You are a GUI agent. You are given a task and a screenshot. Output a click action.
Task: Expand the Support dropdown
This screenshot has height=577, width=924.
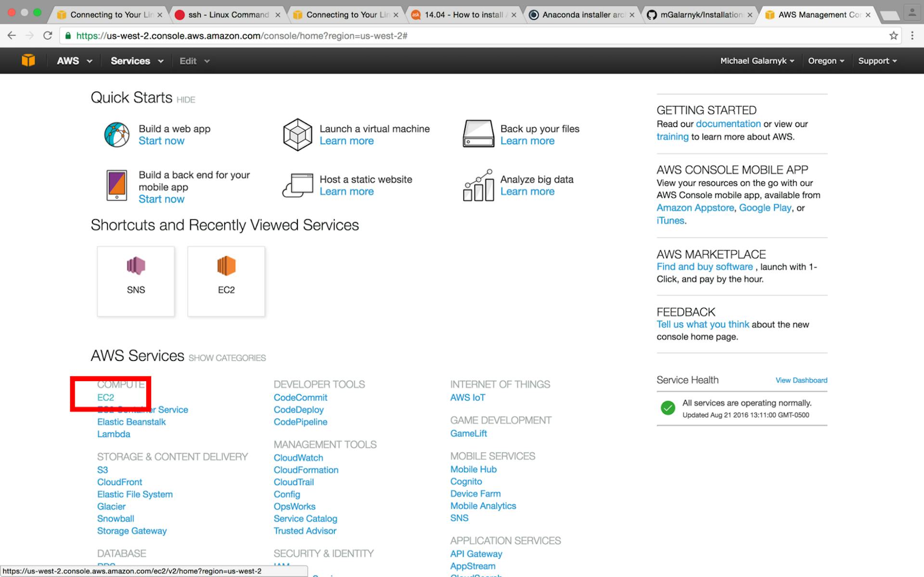click(877, 61)
